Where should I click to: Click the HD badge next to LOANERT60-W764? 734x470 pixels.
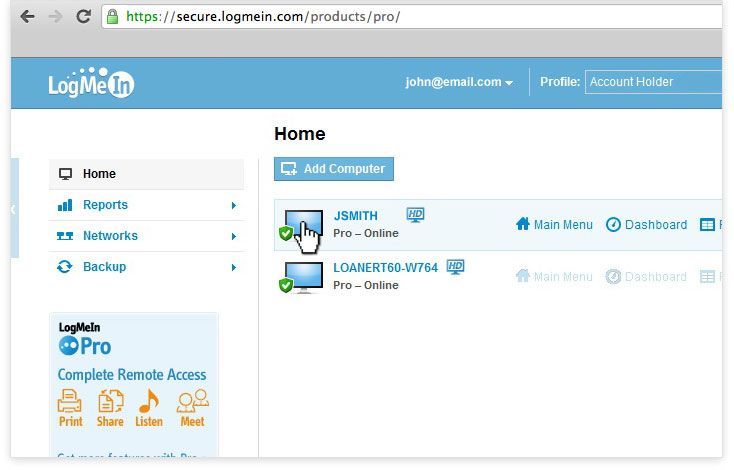pyautogui.click(x=456, y=267)
